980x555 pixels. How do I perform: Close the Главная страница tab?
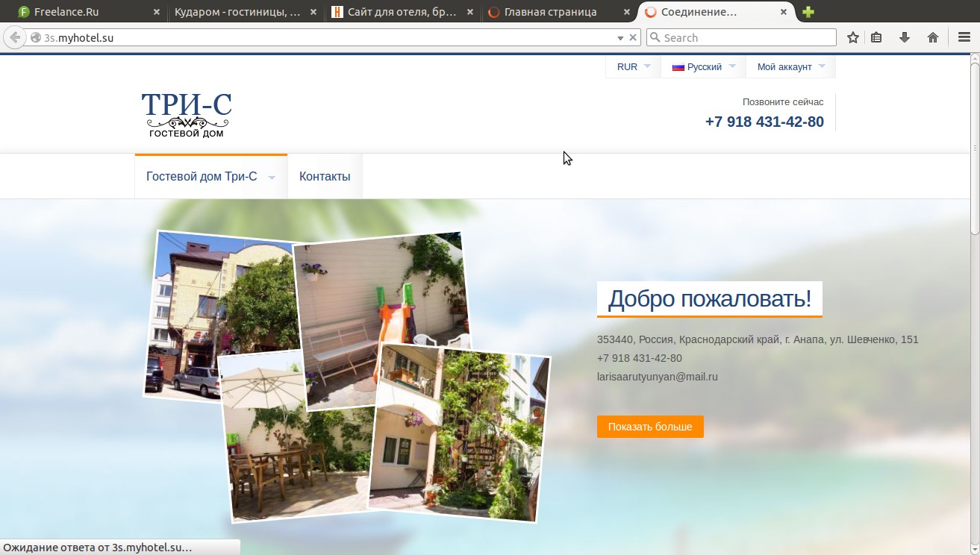[625, 12]
